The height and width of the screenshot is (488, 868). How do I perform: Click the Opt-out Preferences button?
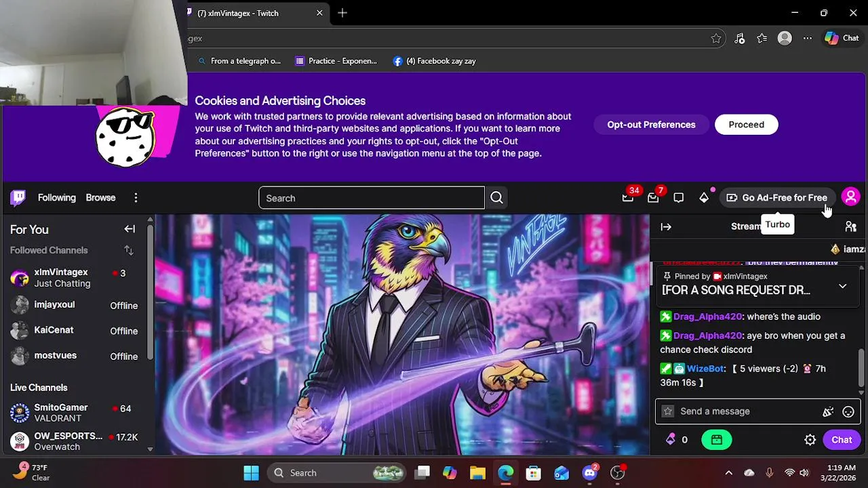[x=651, y=125]
